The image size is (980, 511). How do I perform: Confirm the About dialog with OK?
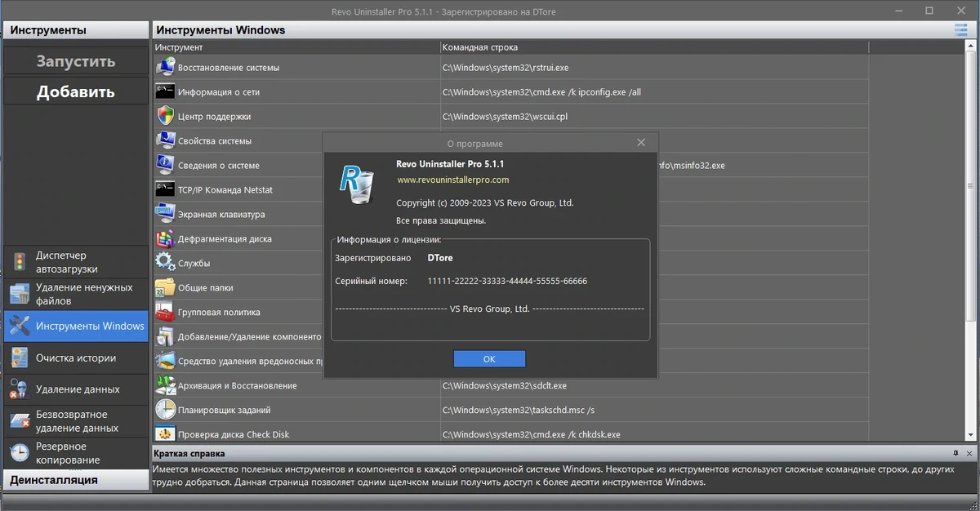coord(489,359)
